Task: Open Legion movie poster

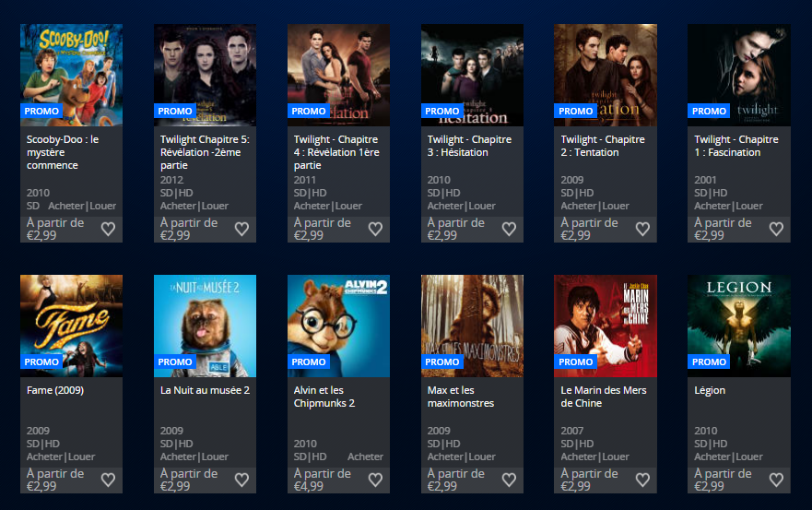Action: pos(739,326)
